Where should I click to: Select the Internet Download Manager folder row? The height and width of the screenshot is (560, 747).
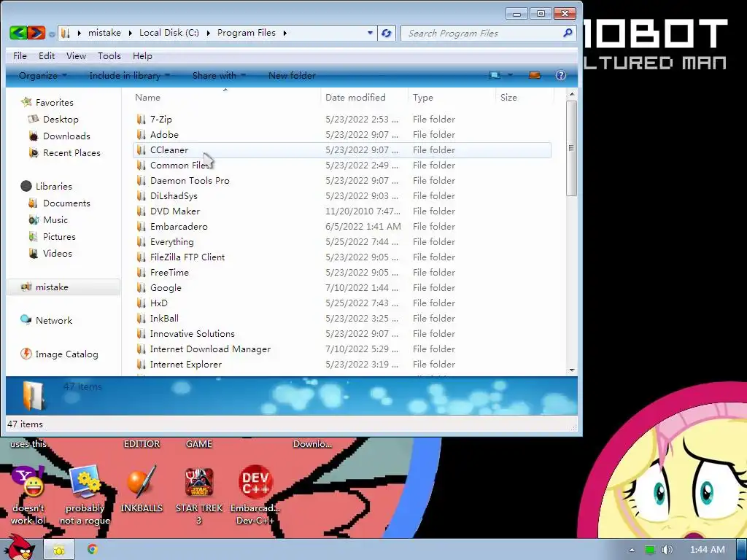tap(342, 349)
